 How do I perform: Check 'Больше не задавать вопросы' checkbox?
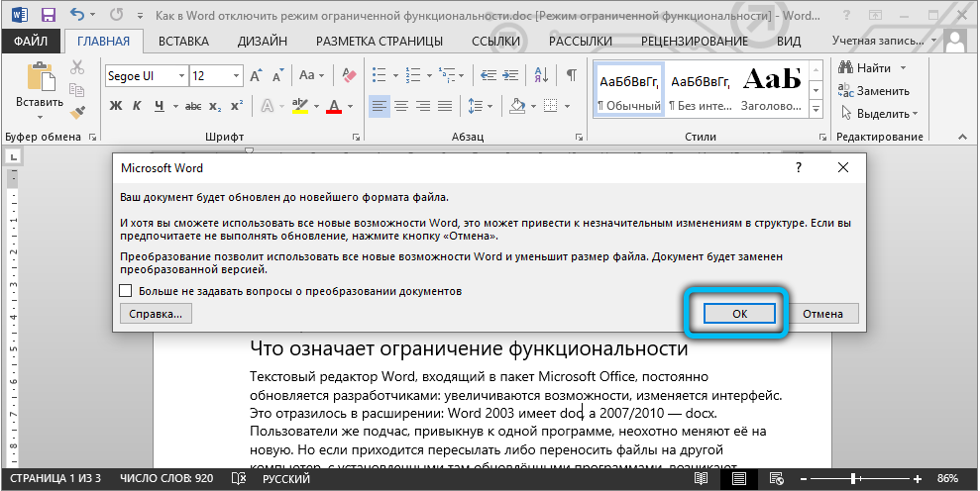(x=125, y=291)
